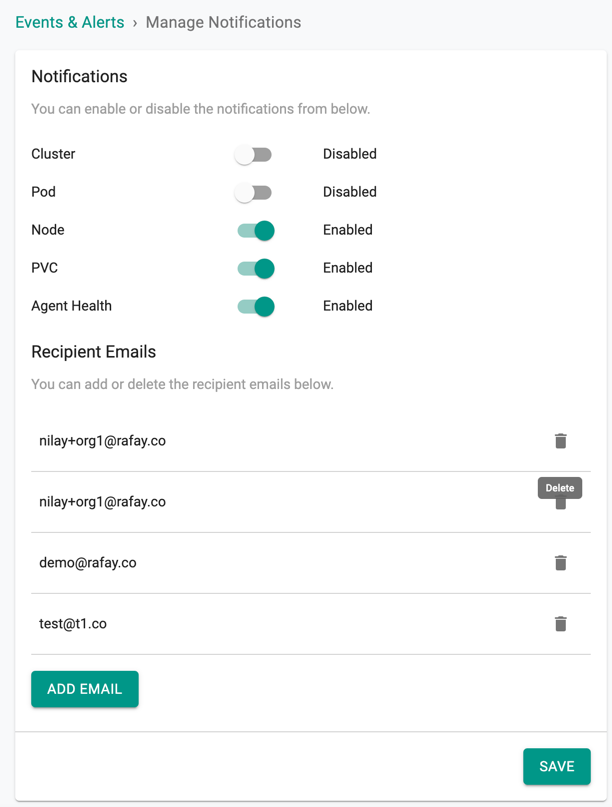
Task: Click the Disabled status beside Cluster
Action: [350, 154]
